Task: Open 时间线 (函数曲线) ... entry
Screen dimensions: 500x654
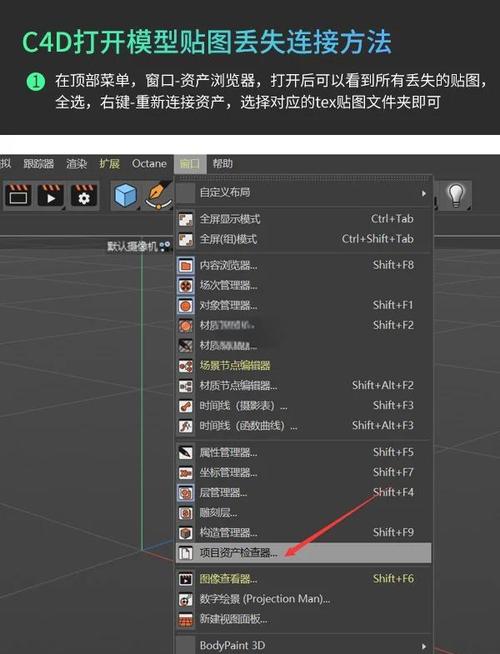Action: pyautogui.click(x=303, y=426)
